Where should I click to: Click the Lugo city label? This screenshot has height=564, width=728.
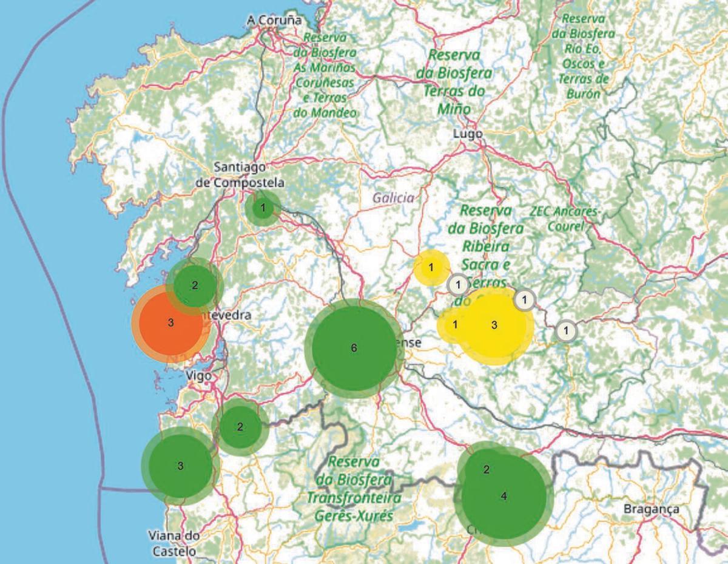coord(468,134)
